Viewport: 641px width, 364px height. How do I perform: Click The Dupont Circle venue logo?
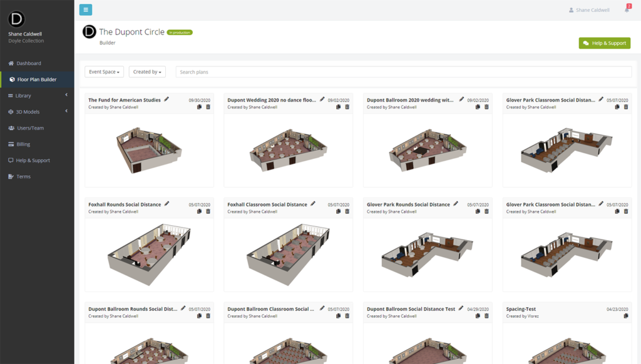pyautogui.click(x=89, y=31)
